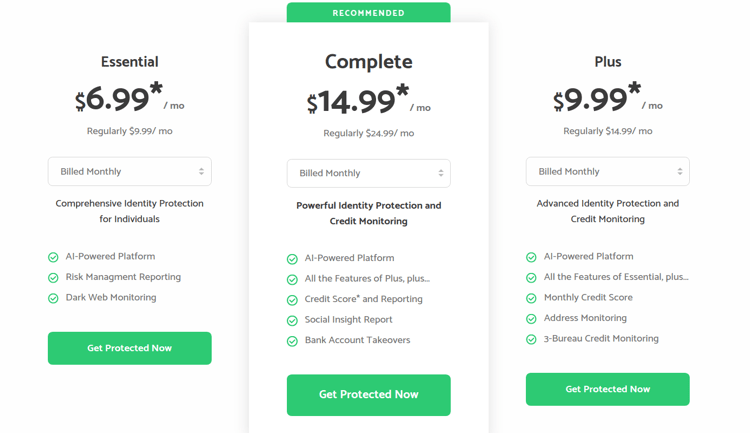
Task: Click checkmark icon beside Risk Managment Reporting
Action: click(53, 278)
